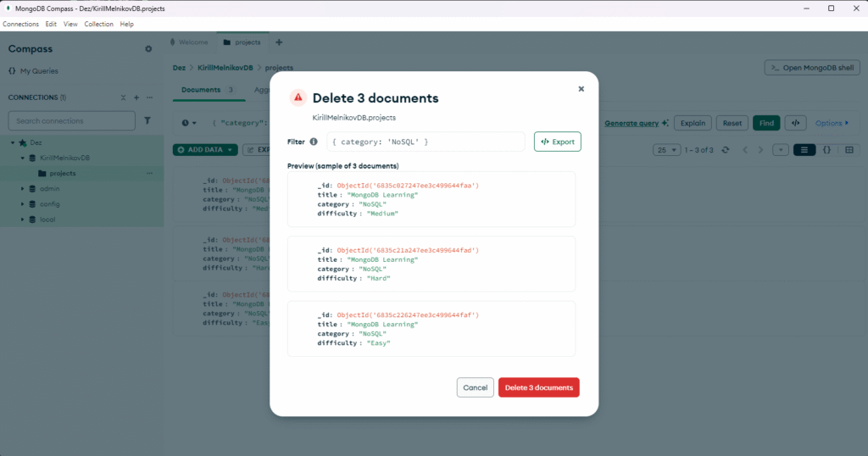Switch to list view icon

click(x=804, y=150)
